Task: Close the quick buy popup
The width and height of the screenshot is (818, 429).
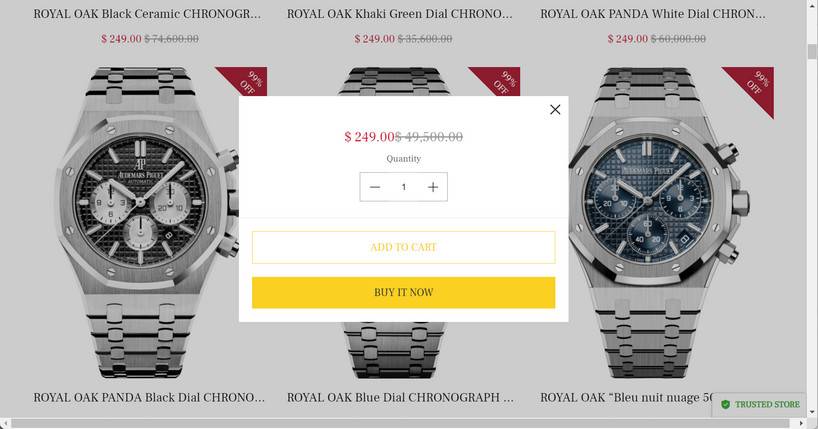Action: [555, 110]
